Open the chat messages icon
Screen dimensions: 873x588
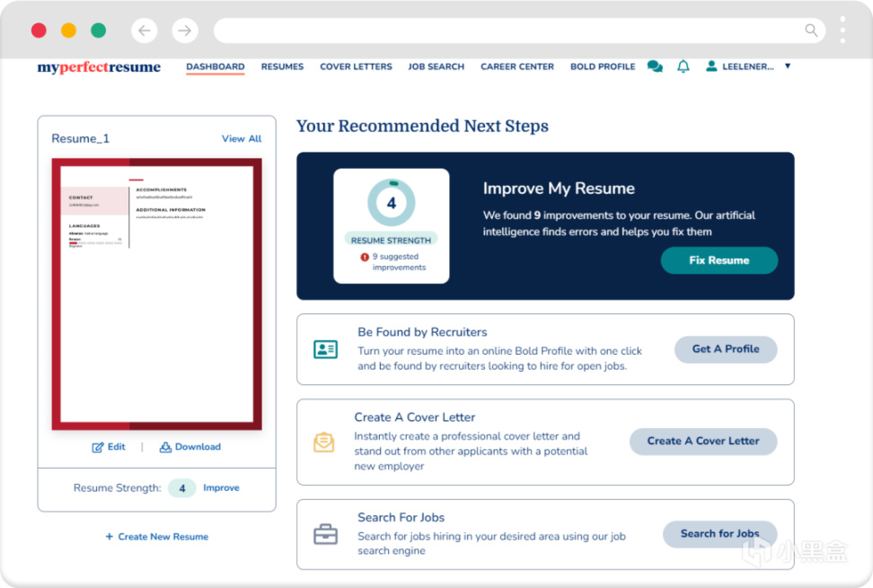tap(655, 66)
